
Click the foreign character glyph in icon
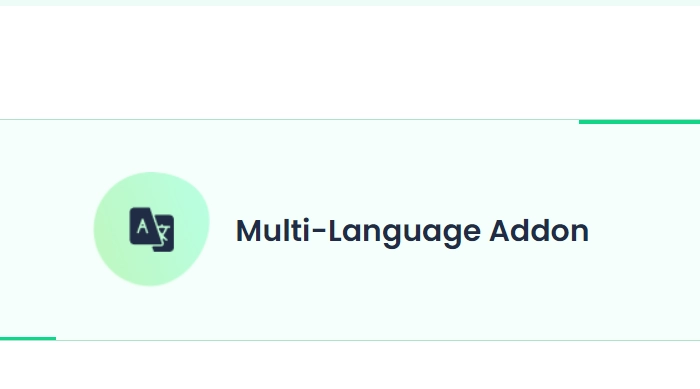164,234
